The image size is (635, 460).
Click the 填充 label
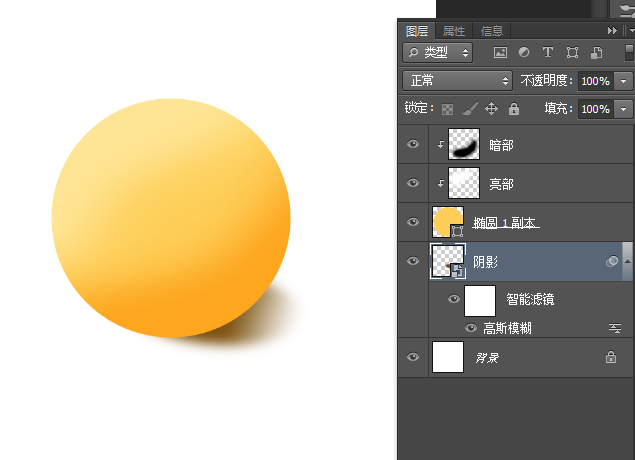point(559,109)
